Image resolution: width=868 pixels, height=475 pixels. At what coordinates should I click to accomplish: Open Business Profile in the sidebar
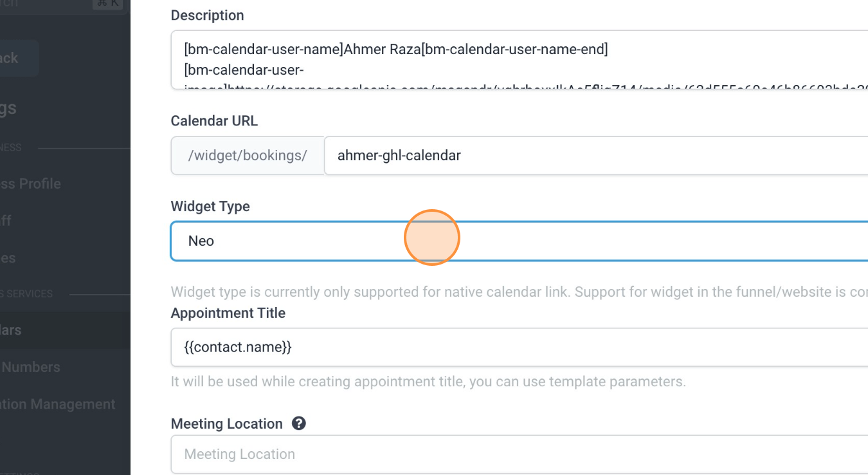click(31, 184)
